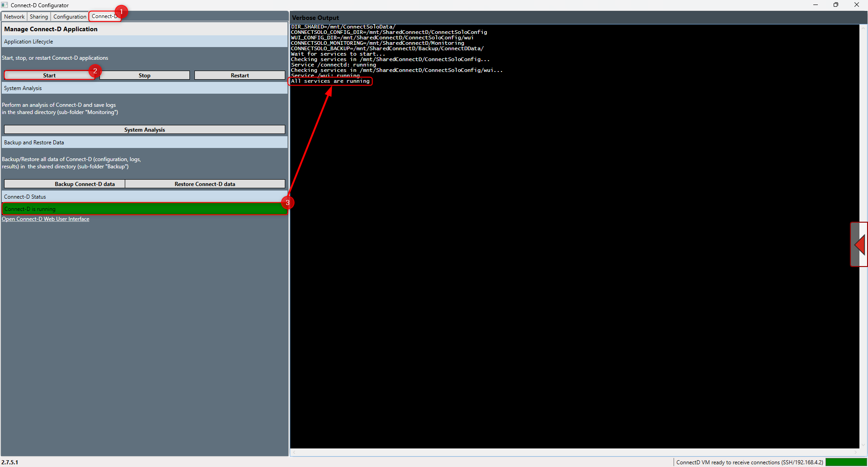Screen dimensions: 868x467
Task: Open the Configuration tab
Action: pos(70,17)
